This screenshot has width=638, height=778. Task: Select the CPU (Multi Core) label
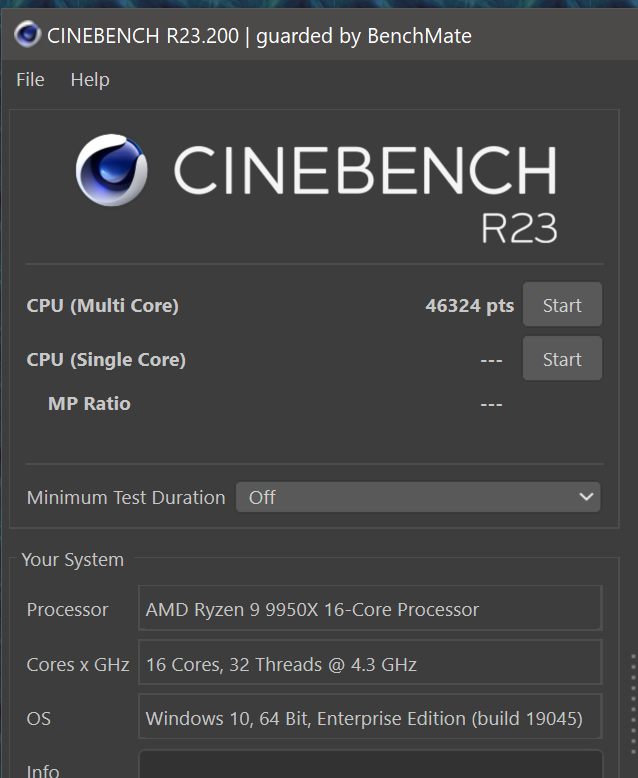pos(102,306)
